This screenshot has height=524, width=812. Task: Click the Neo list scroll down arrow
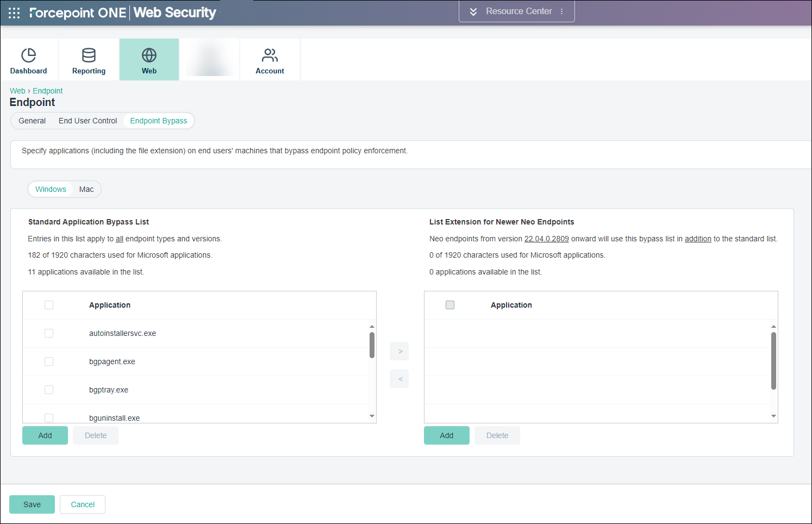pos(773,416)
